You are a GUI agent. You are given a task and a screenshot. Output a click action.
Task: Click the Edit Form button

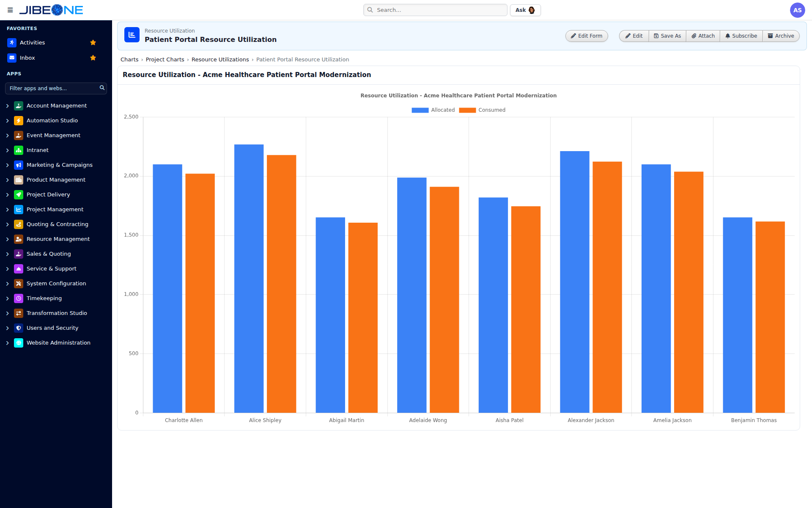pyautogui.click(x=587, y=36)
